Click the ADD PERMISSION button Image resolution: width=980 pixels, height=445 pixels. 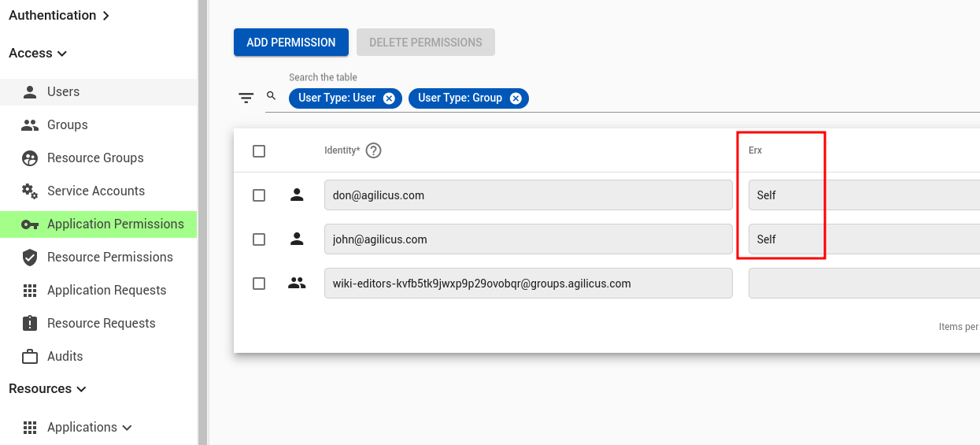point(291,43)
